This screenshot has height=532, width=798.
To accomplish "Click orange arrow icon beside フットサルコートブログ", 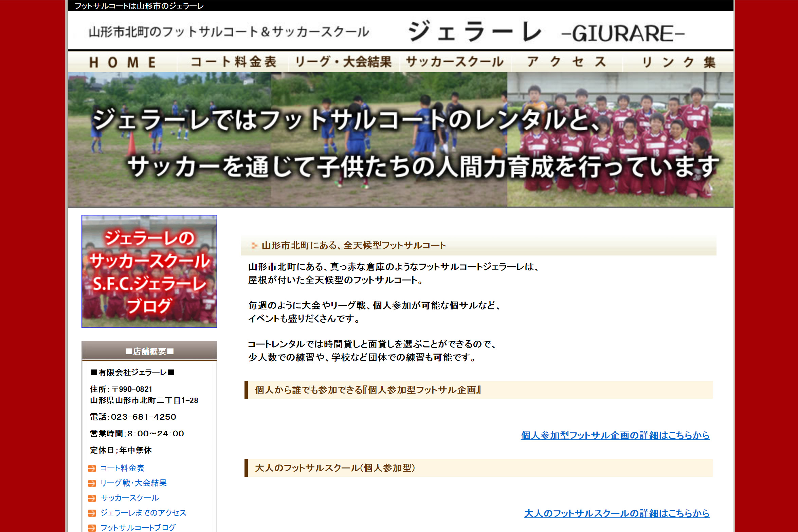I will [92, 528].
